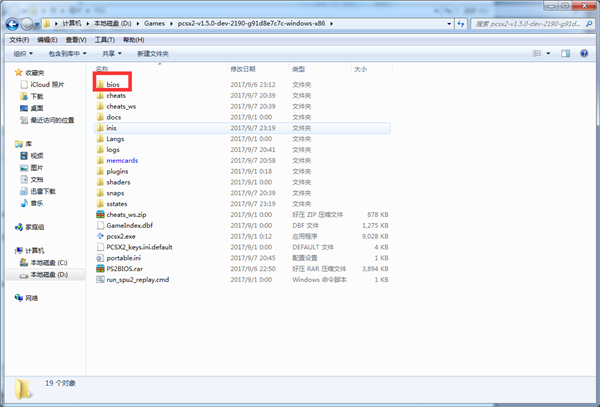Open the 工具(T) menu
This screenshot has width=600, height=407.
(x=104, y=40)
